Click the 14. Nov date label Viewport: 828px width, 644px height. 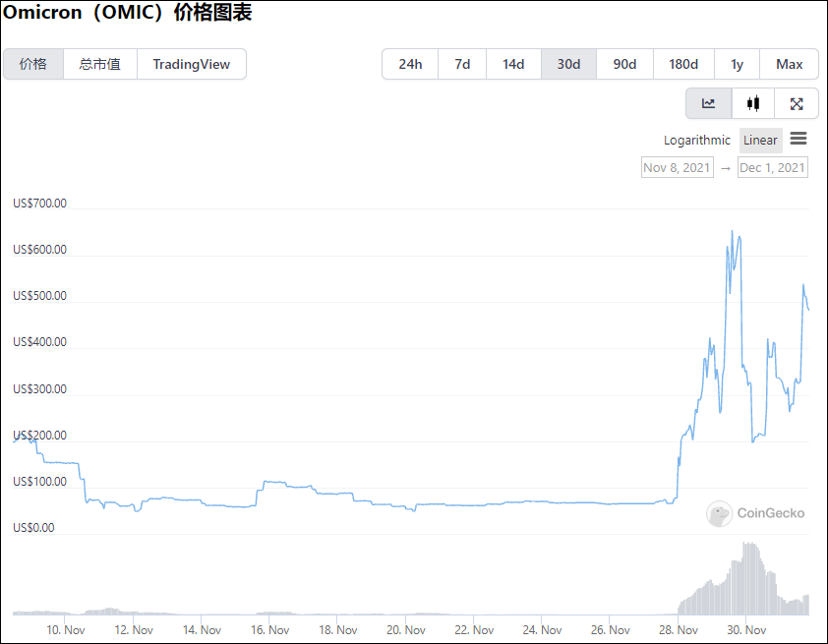tap(202, 630)
